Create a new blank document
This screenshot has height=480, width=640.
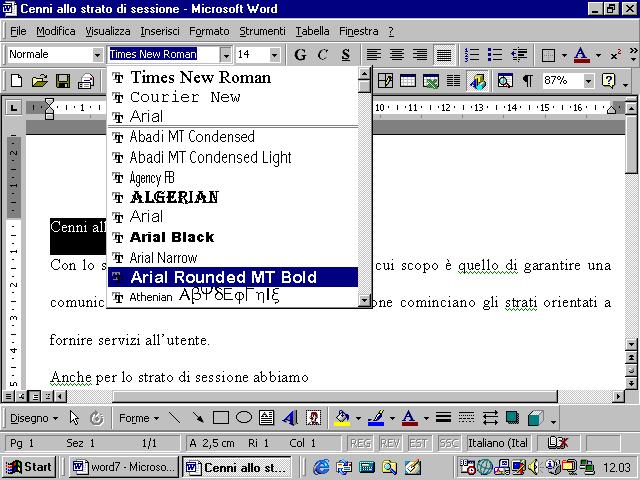(x=16, y=80)
